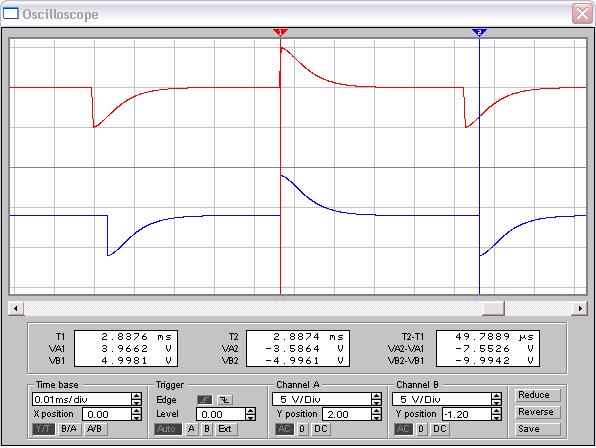This screenshot has width=596, height=448.
Task: Decrease Channel B Y position
Action: pos(496,417)
